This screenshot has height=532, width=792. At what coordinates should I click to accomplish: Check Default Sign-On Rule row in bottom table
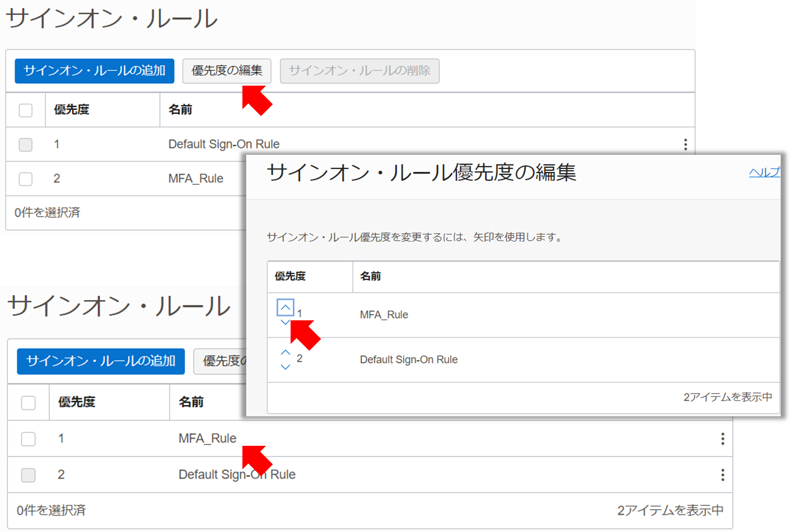[28, 475]
